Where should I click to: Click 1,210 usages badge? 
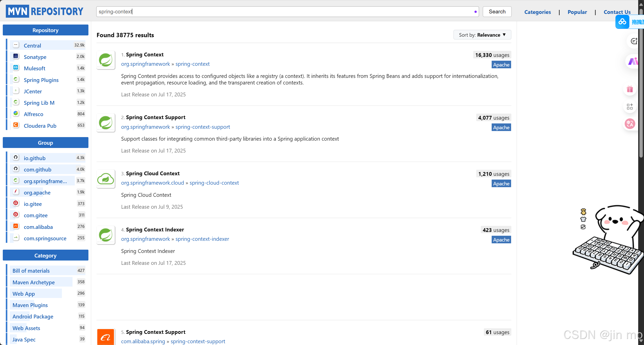point(494,174)
